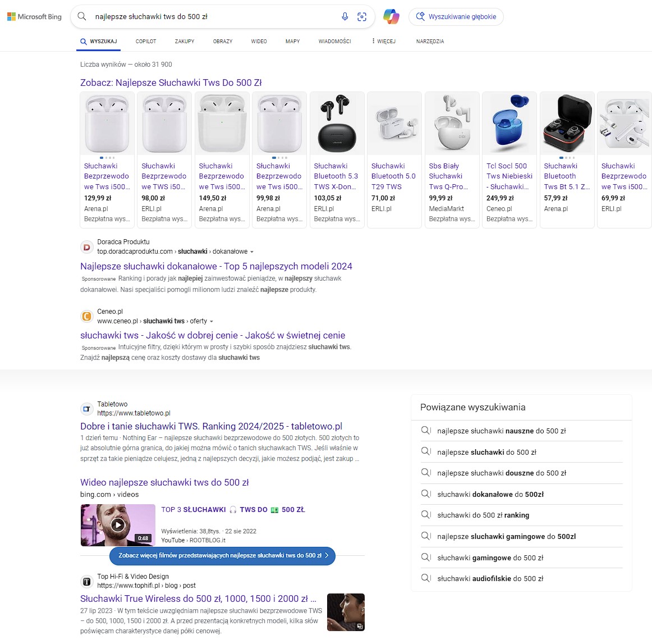Screen dimensions: 652x644
Task: Click search icon beside 'sluchawki gamingowe do 500zl'
Action: 426,536
